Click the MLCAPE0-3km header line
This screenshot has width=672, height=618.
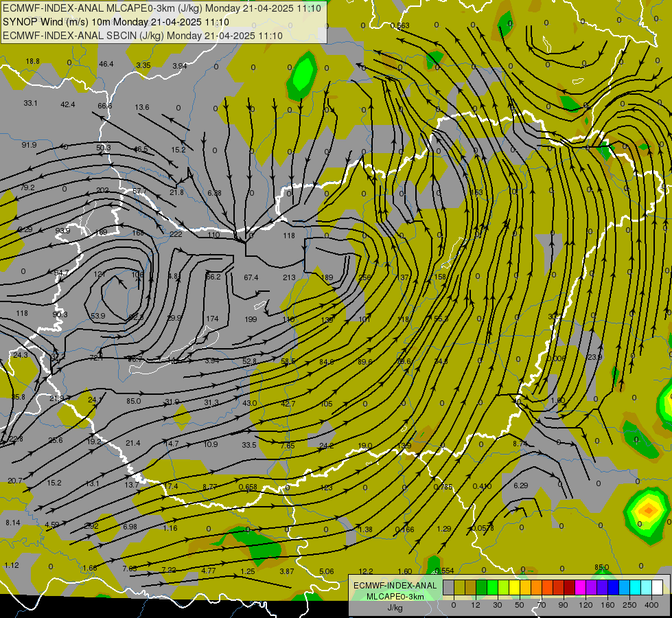(x=161, y=8)
